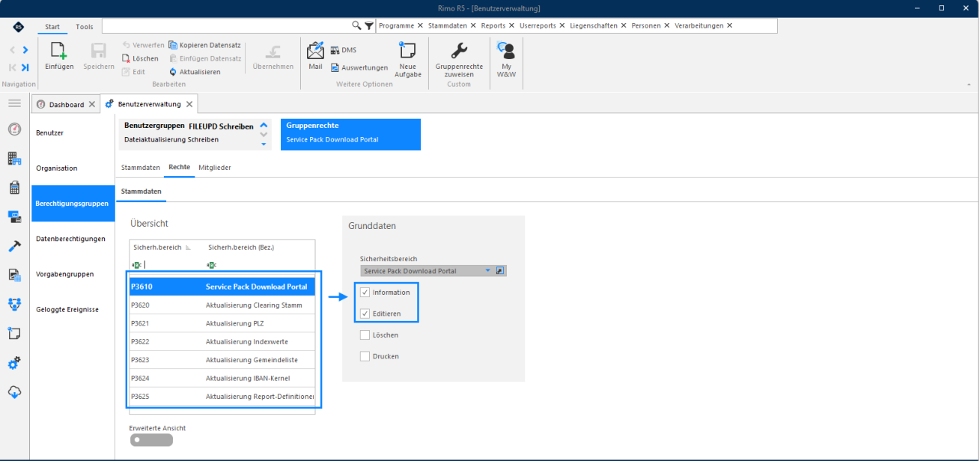Uncheck the Editieren checkbox
The width and height of the screenshot is (980, 461).
[x=365, y=314]
